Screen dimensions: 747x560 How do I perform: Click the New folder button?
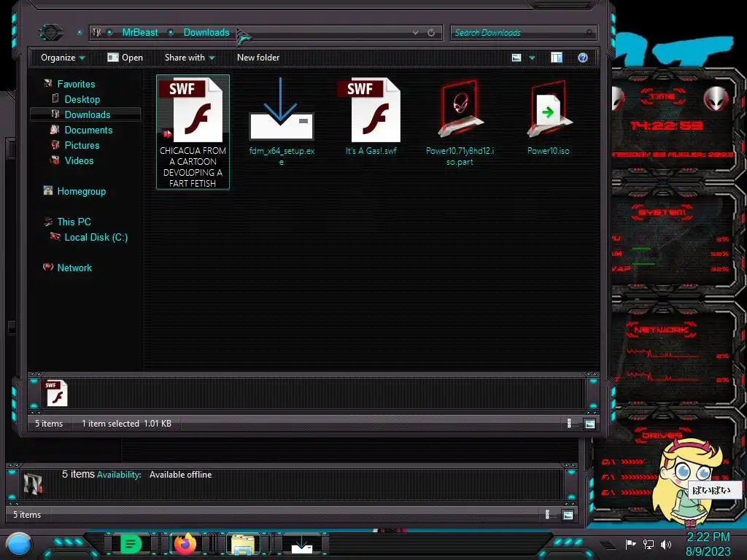tap(258, 58)
